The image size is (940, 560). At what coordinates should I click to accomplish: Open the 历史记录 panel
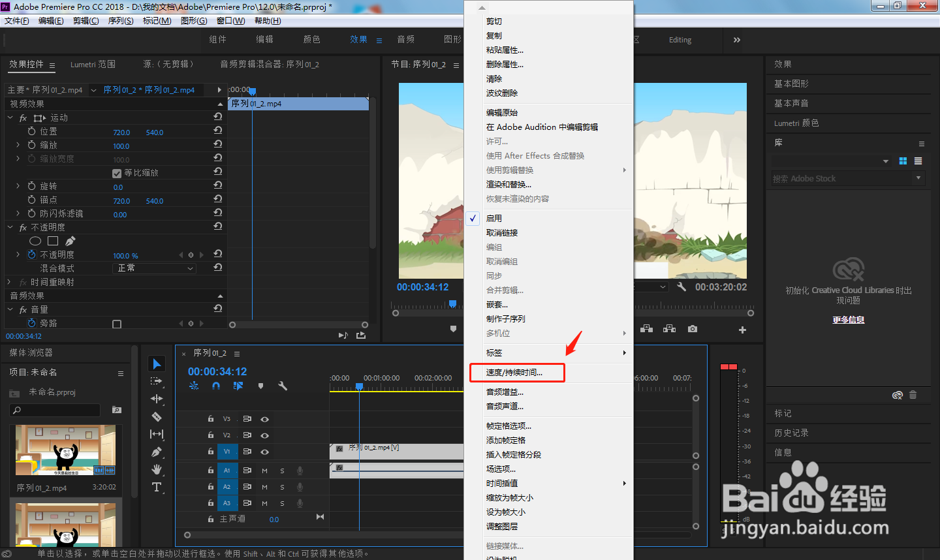coord(791,433)
